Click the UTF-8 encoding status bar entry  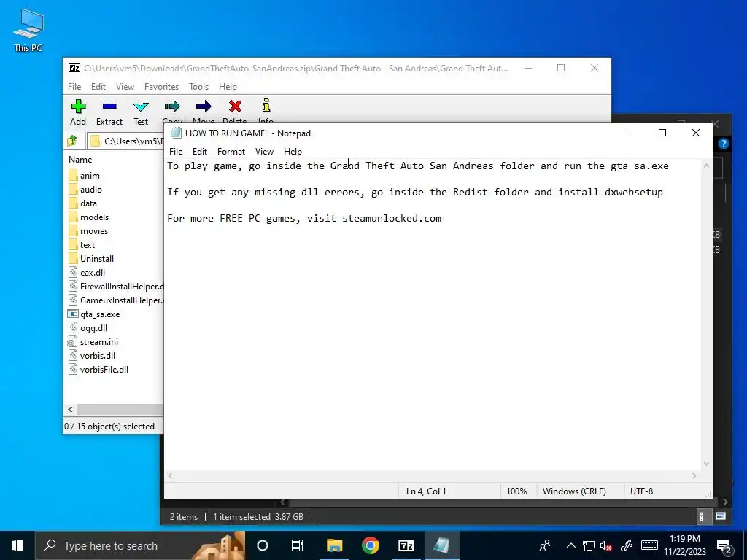(642, 491)
